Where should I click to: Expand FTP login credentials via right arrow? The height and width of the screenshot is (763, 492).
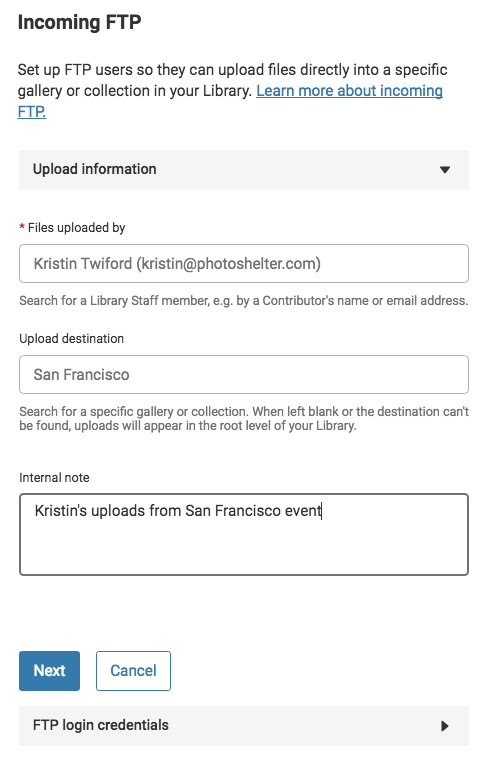[x=444, y=726]
